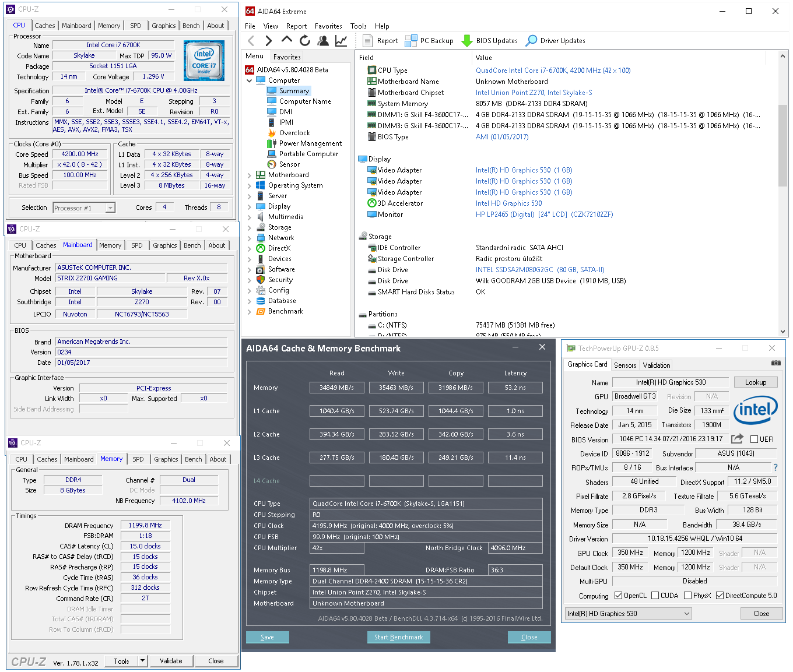Toggle the DirectCompute 5.0 checkbox
Screen dimensions: 793x672
point(720,596)
